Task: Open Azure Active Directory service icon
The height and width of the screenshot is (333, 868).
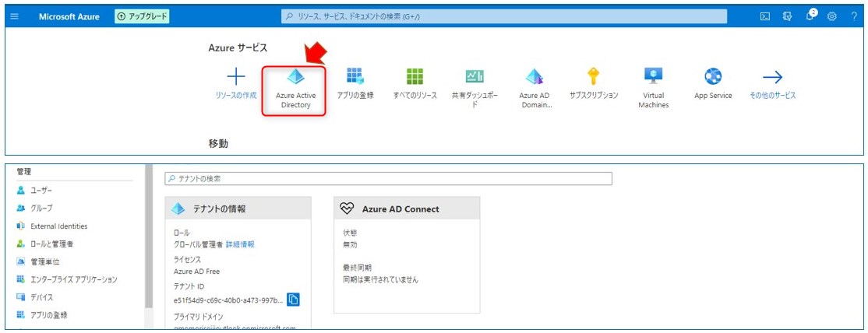Action: (x=295, y=77)
